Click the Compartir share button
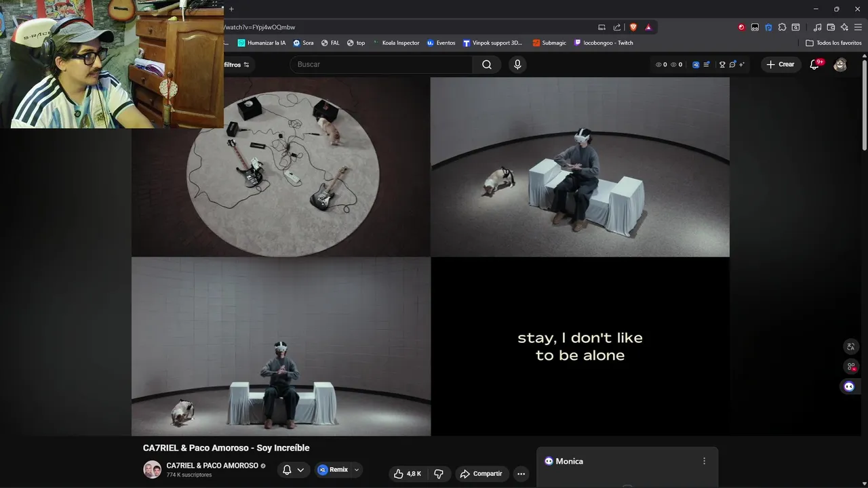The image size is (868, 488). coord(481,474)
